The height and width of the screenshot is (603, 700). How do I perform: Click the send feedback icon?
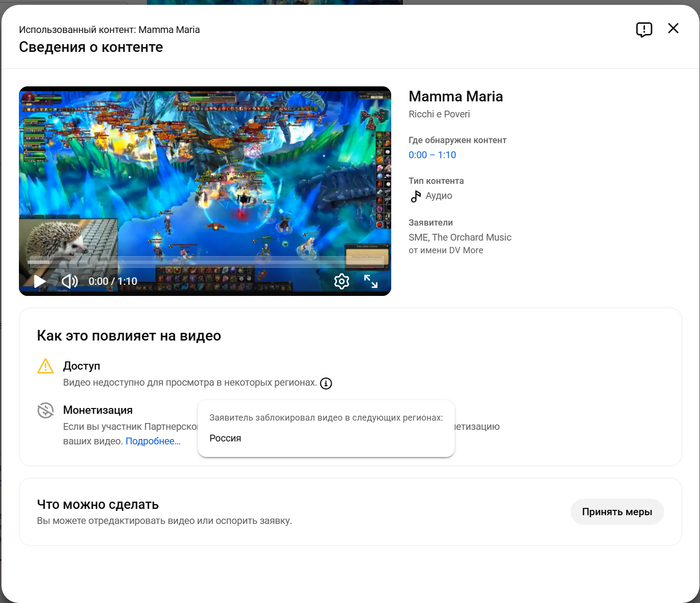click(x=644, y=30)
